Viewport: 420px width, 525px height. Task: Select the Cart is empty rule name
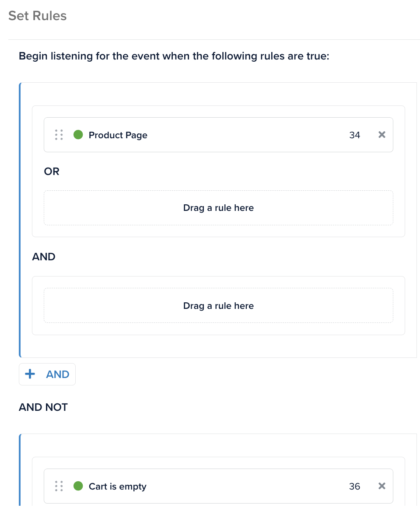(117, 486)
